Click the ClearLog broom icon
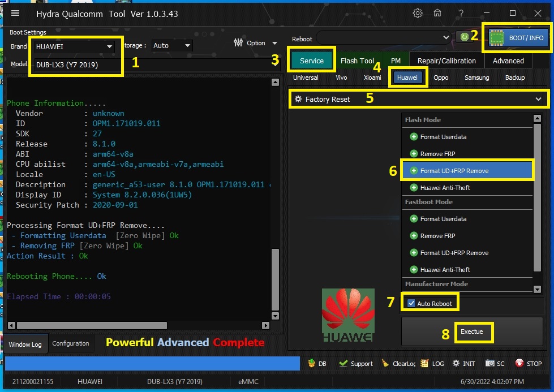The image size is (554, 392). click(x=385, y=363)
